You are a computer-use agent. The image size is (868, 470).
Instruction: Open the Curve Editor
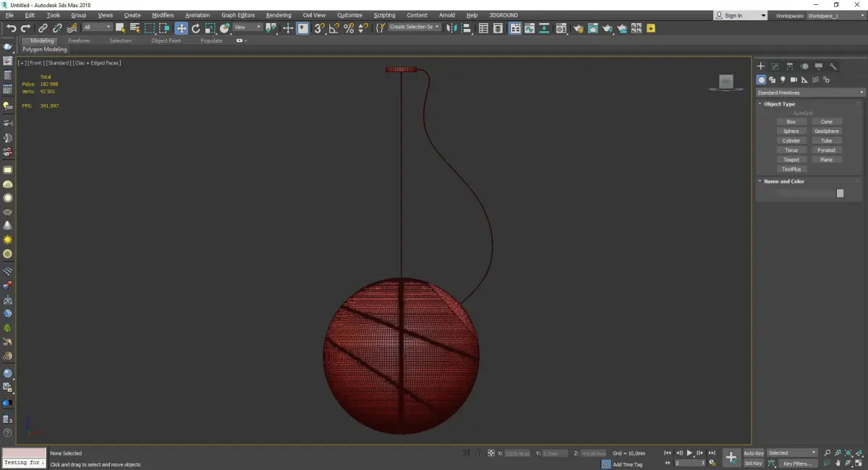tap(529, 28)
